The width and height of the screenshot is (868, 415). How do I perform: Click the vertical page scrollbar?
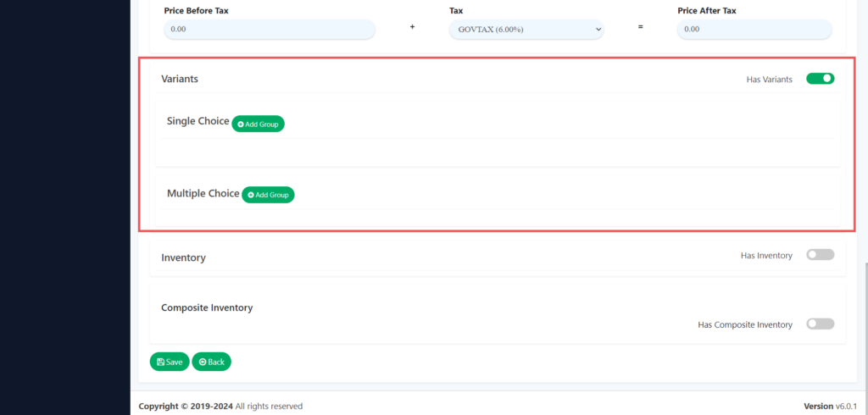click(x=864, y=322)
